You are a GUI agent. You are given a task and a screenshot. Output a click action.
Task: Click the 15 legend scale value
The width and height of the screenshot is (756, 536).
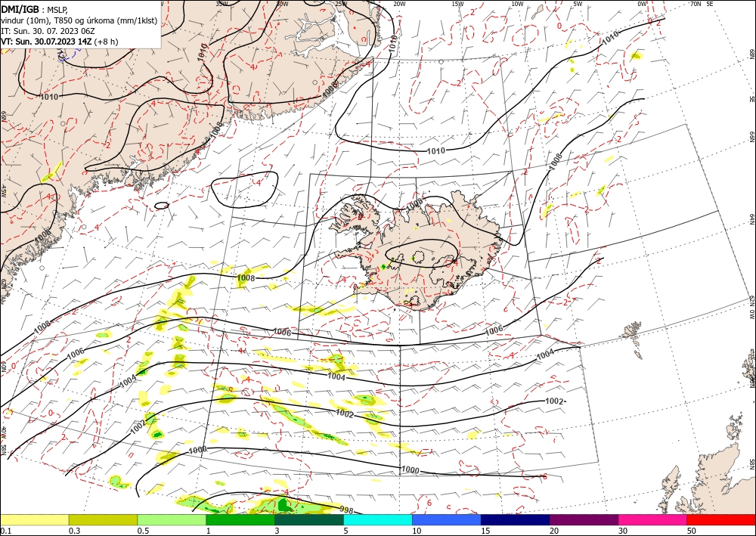(485, 531)
